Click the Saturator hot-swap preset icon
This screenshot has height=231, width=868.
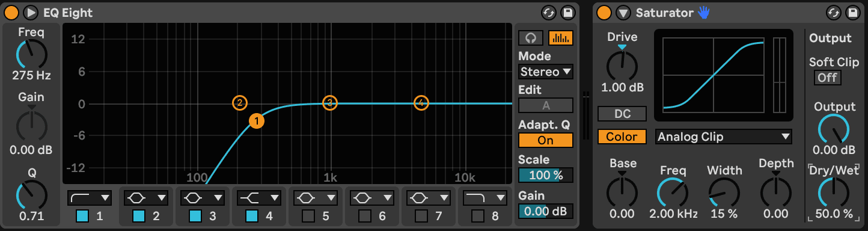(834, 12)
